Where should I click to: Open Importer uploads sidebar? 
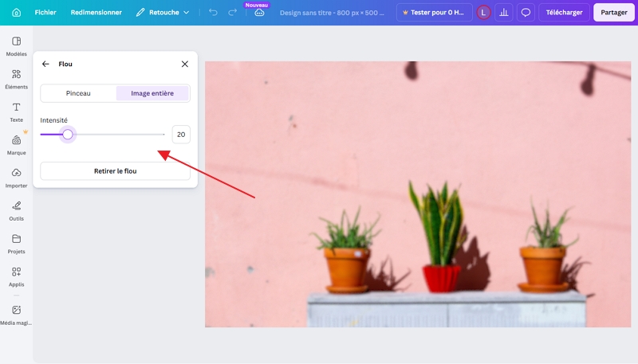pyautogui.click(x=16, y=178)
